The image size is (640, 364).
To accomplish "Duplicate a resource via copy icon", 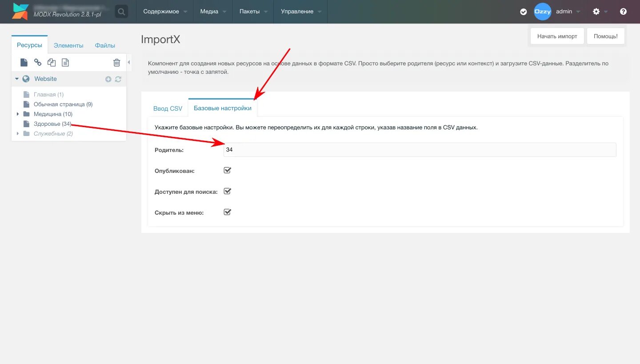I will point(52,62).
